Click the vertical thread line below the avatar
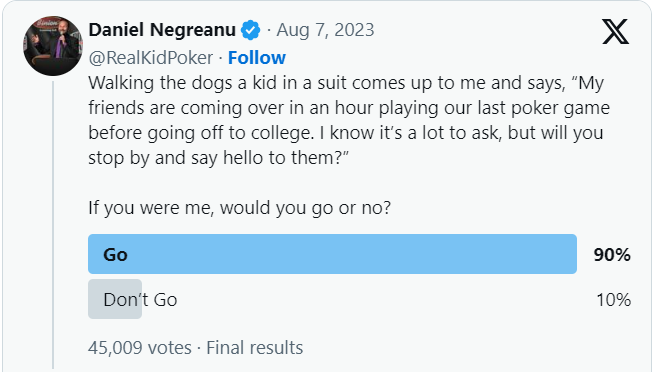653x372 pixels. click(53, 225)
